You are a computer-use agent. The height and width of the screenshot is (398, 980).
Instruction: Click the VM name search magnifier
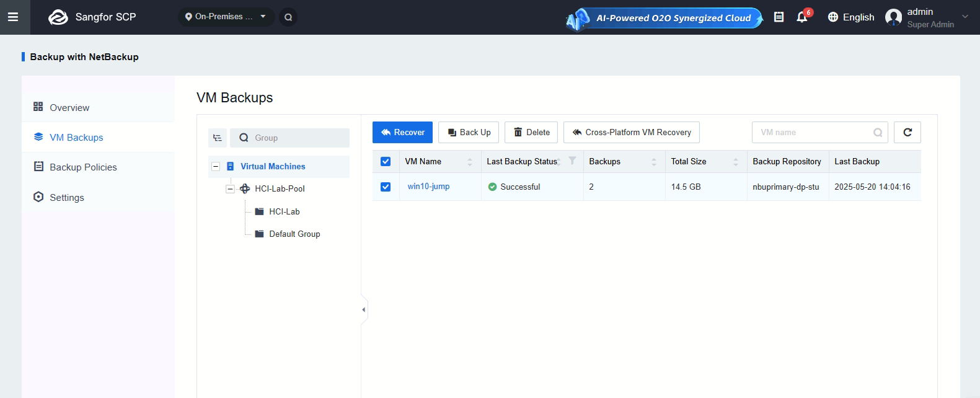(x=878, y=132)
